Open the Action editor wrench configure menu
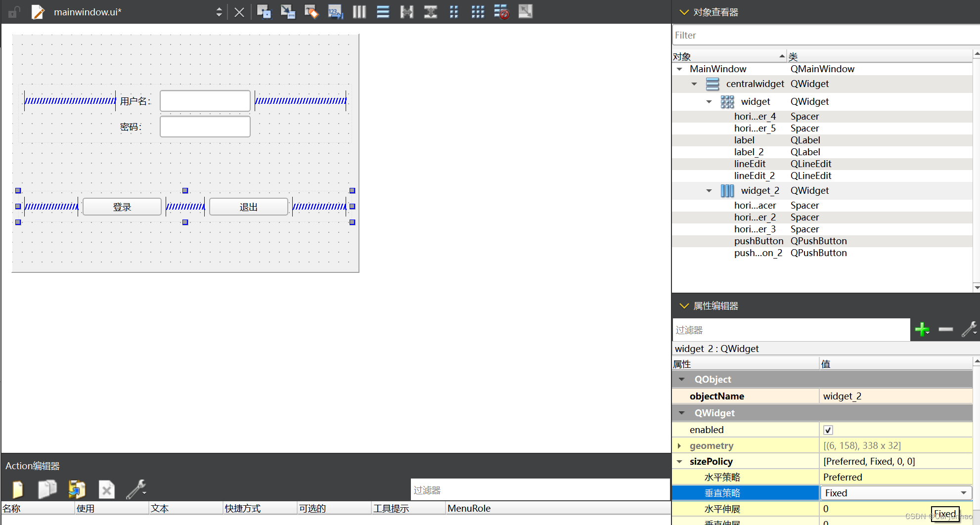The image size is (980, 525). click(x=136, y=489)
